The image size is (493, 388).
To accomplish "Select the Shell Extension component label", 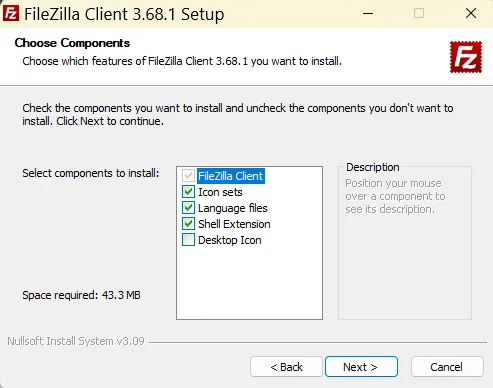I will (234, 224).
